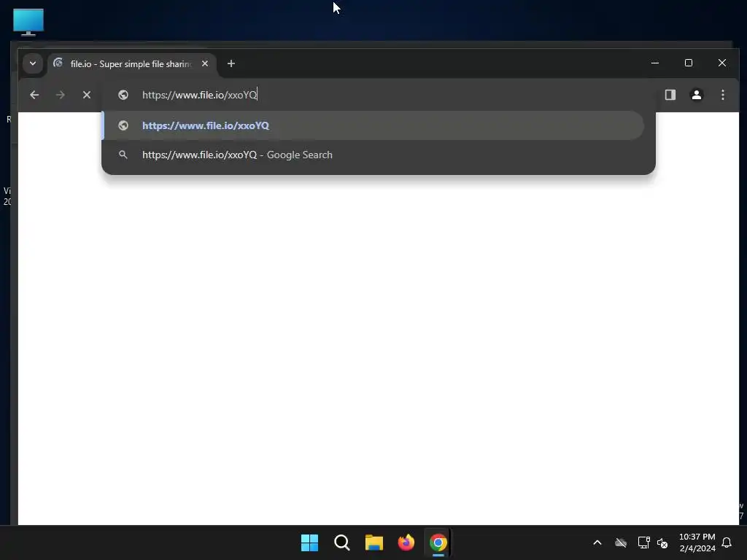Viewport: 747px width, 560px height.
Task: Go back to previous page
Action: (34, 95)
